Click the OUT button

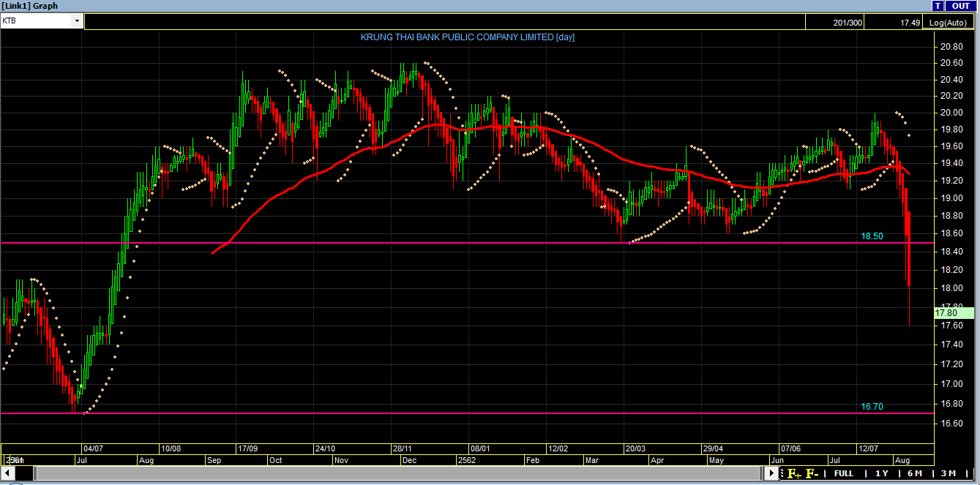tap(960, 6)
